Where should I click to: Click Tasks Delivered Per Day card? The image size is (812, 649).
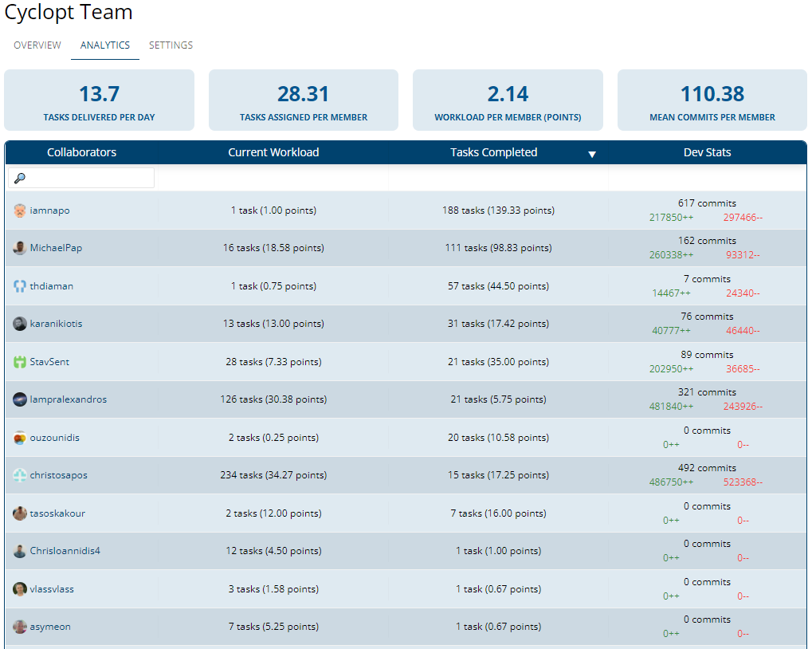click(x=100, y=100)
